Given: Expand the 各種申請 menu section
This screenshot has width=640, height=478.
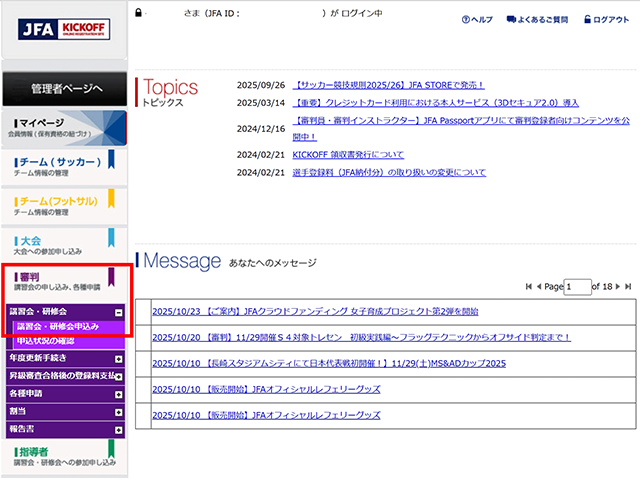Looking at the screenshot, I should 119,393.
